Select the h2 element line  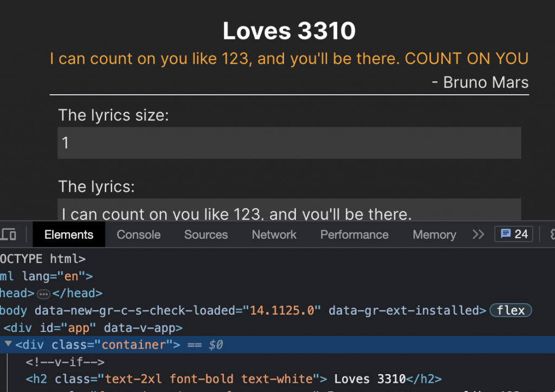pos(233,379)
